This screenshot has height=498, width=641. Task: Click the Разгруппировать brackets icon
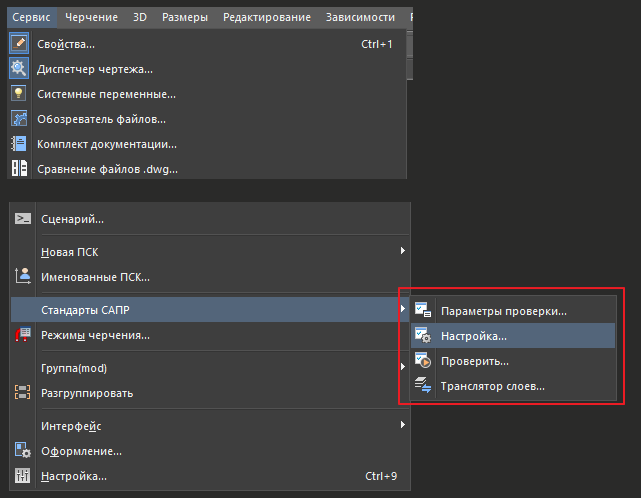(x=22, y=392)
